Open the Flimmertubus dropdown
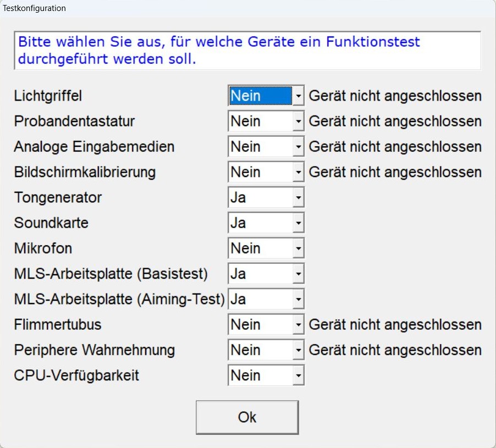This screenshot has width=496, height=448. 298,325
